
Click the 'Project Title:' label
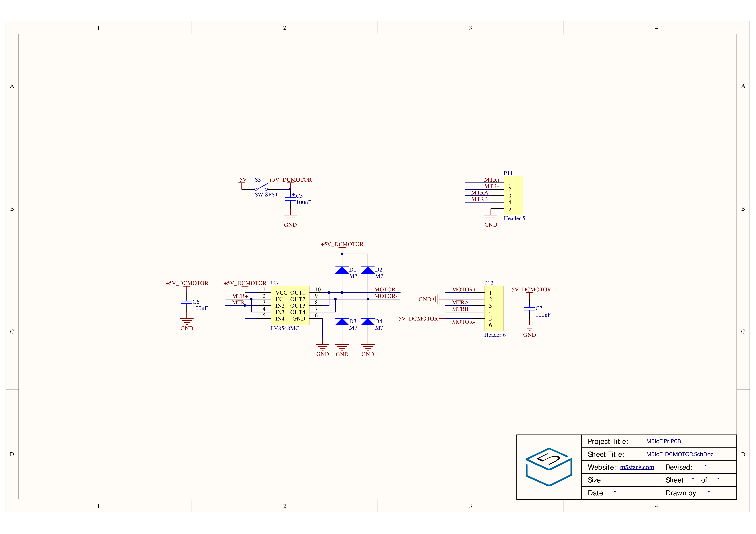(x=608, y=441)
